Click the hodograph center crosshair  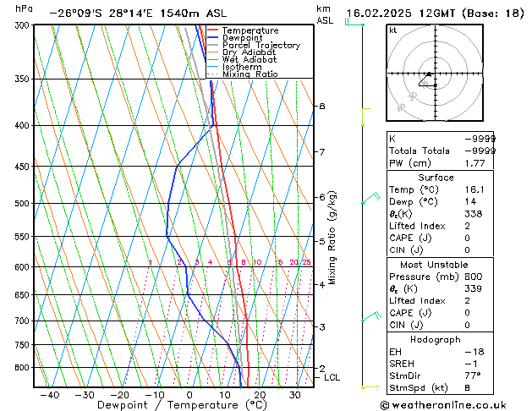(x=430, y=74)
